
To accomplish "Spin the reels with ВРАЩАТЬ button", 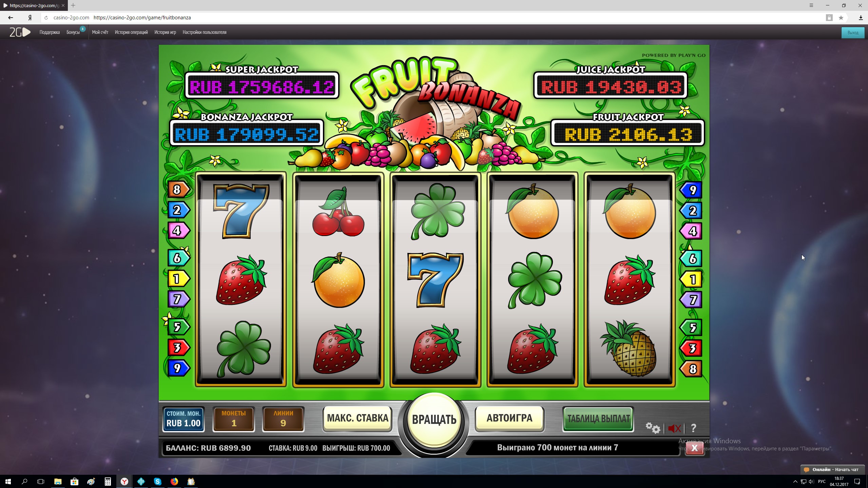I will click(434, 420).
